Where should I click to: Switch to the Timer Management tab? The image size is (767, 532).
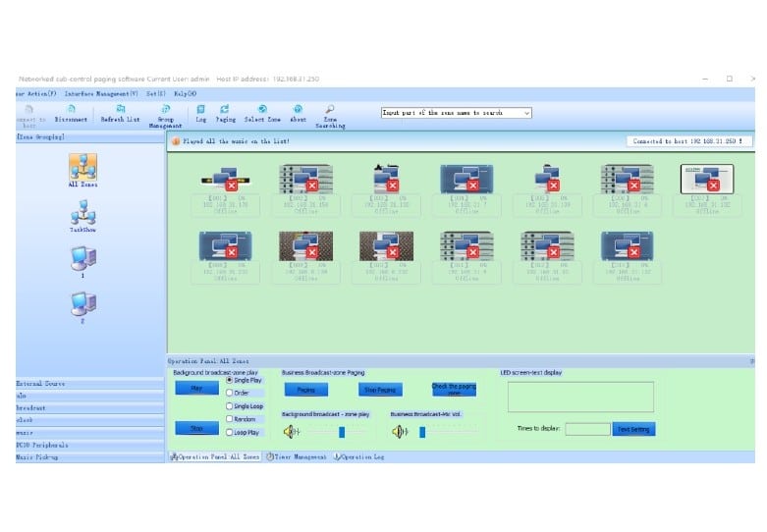[x=299, y=457]
